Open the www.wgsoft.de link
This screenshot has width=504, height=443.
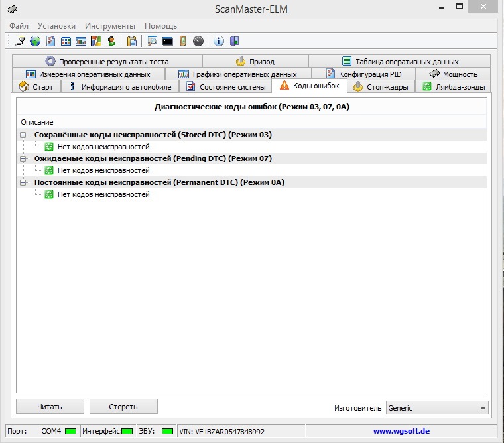coord(401,431)
